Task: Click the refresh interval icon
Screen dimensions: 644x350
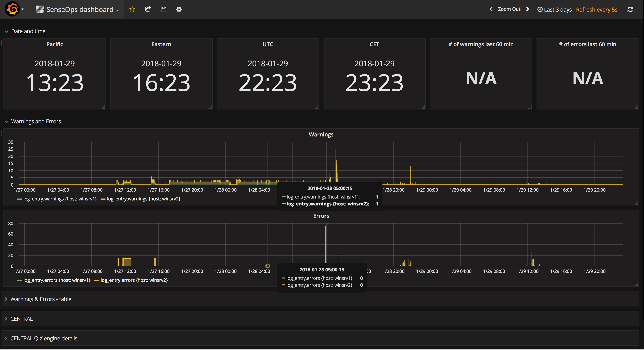Action: tap(634, 9)
